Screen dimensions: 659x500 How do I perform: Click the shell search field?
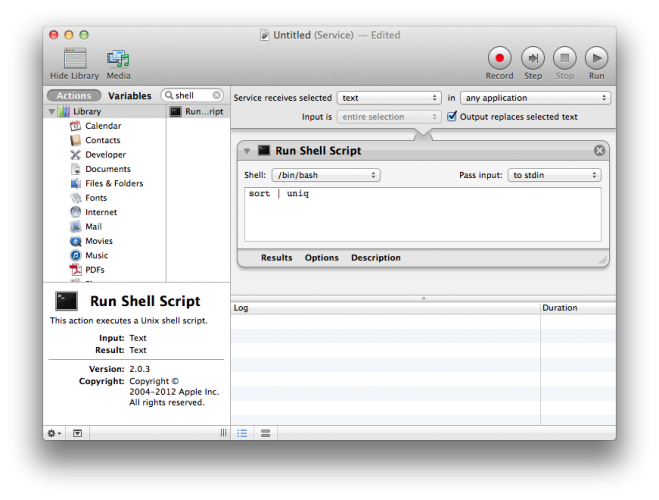click(192, 95)
